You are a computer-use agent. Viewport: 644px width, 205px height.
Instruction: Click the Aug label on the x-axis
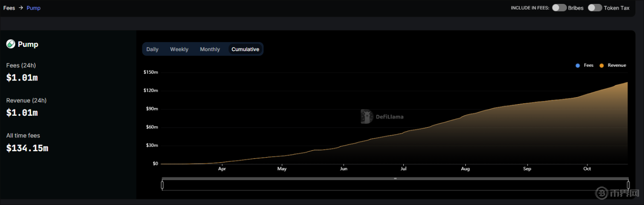pos(465,169)
